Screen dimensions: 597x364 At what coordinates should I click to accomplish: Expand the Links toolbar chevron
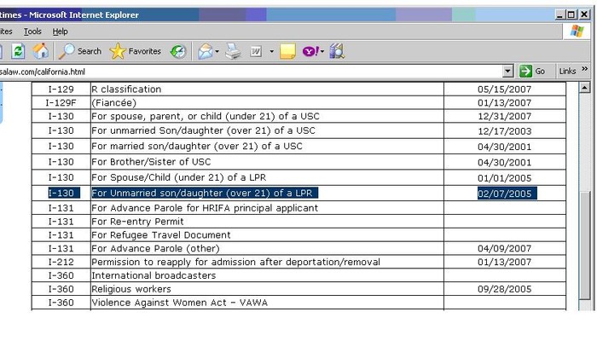(585, 71)
